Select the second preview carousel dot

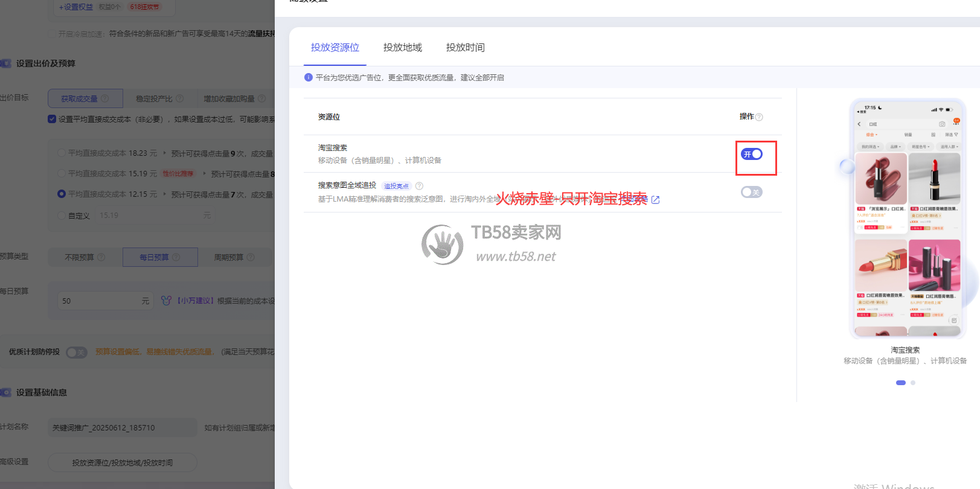coord(913,383)
